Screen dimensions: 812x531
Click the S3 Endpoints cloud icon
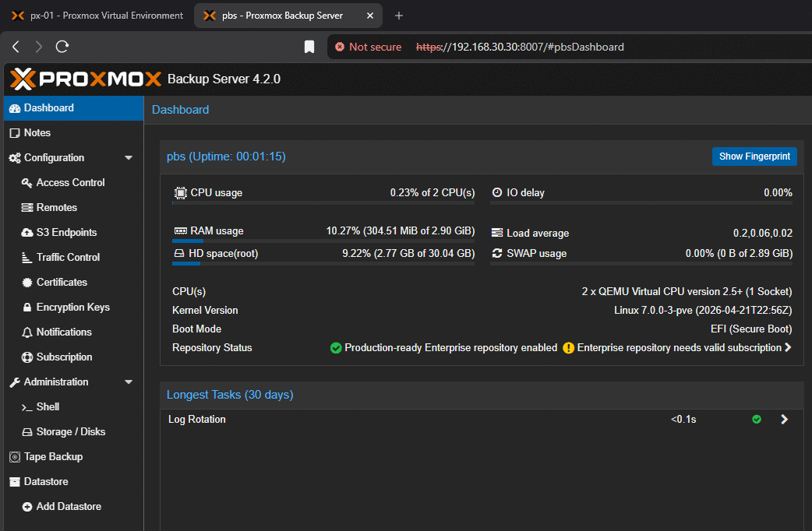(27, 232)
